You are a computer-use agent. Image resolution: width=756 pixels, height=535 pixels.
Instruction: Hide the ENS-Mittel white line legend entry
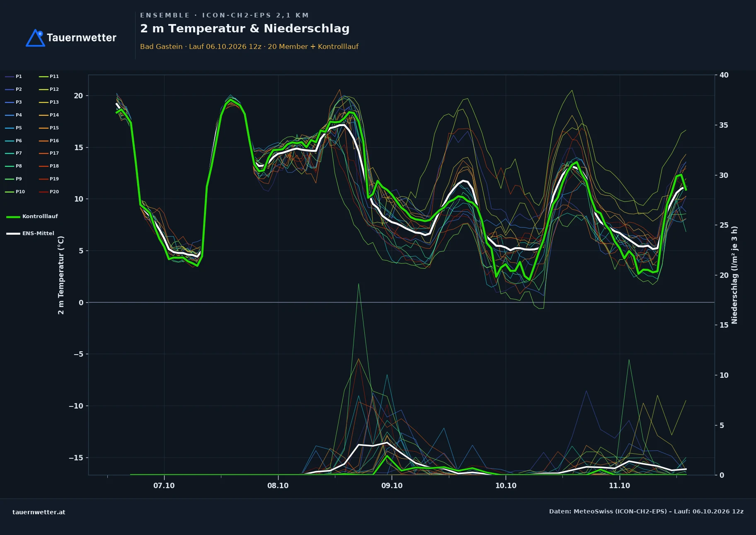point(30,233)
